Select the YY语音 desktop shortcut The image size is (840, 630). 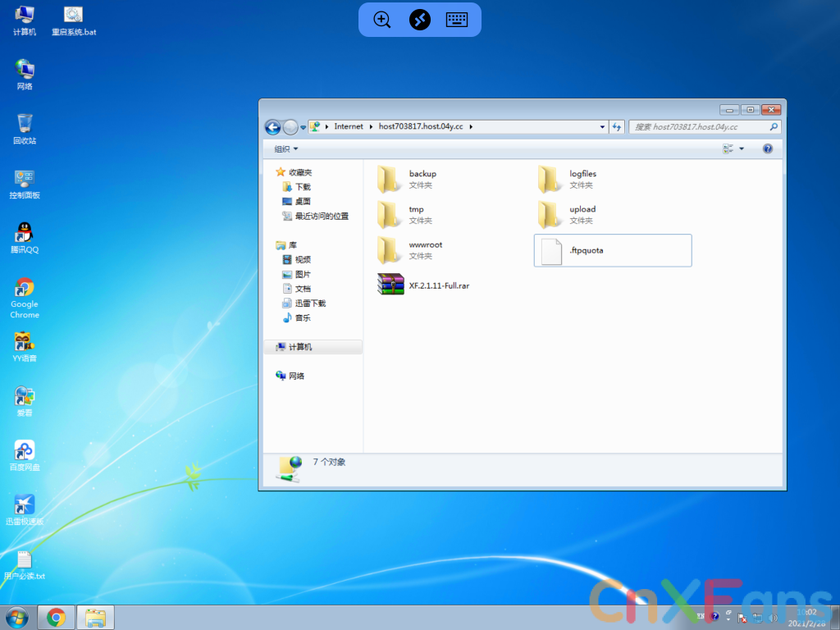(24, 347)
